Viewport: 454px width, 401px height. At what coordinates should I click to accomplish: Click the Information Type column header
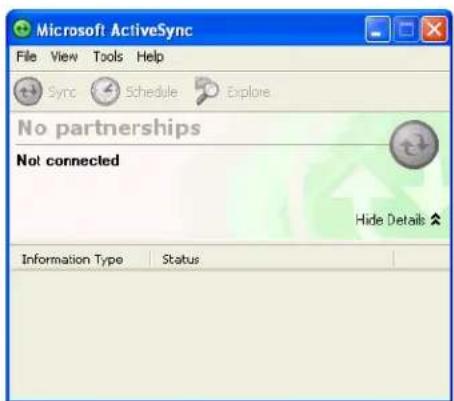click(x=80, y=259)
